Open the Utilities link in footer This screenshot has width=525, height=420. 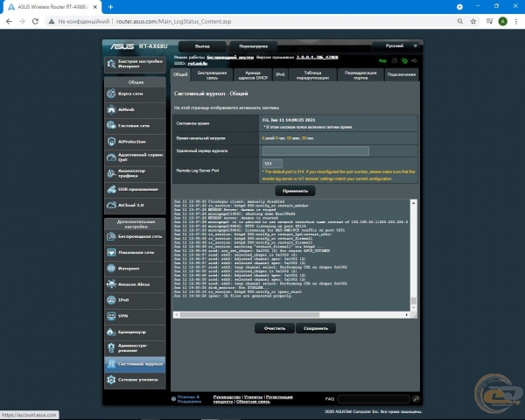tap(253, 397)
